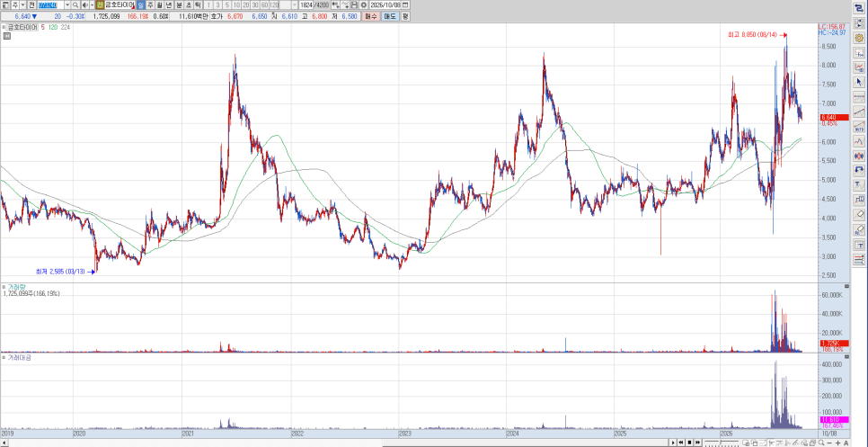Adjust the zoom slider in bottom toolbar
868x447 pixels.
coord(722,443)
